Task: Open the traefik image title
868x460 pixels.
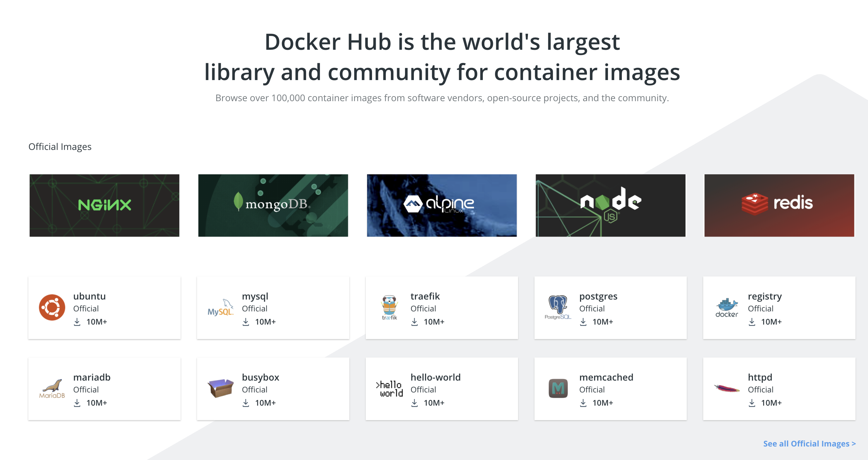Action: coord(425,296)
